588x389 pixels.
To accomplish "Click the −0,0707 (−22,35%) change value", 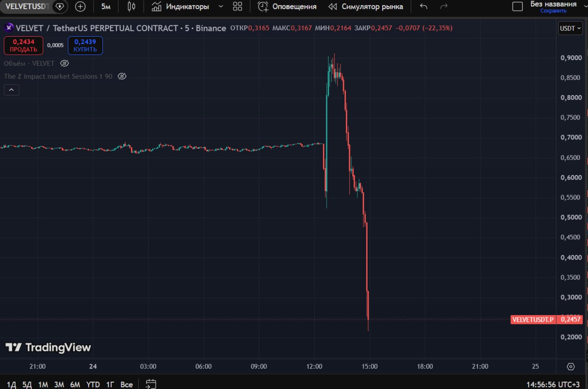I will tap(424, 28).
